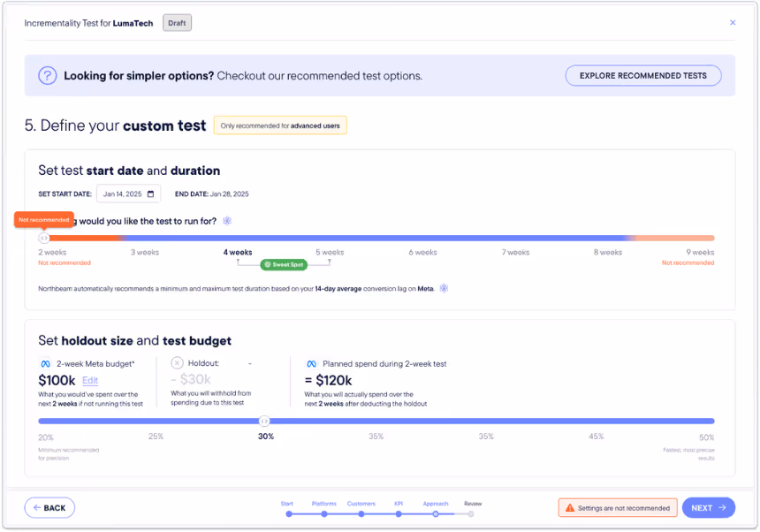Set holdout size to 25%
Viewport: 760px width, 532px height.
pos(156,437)
